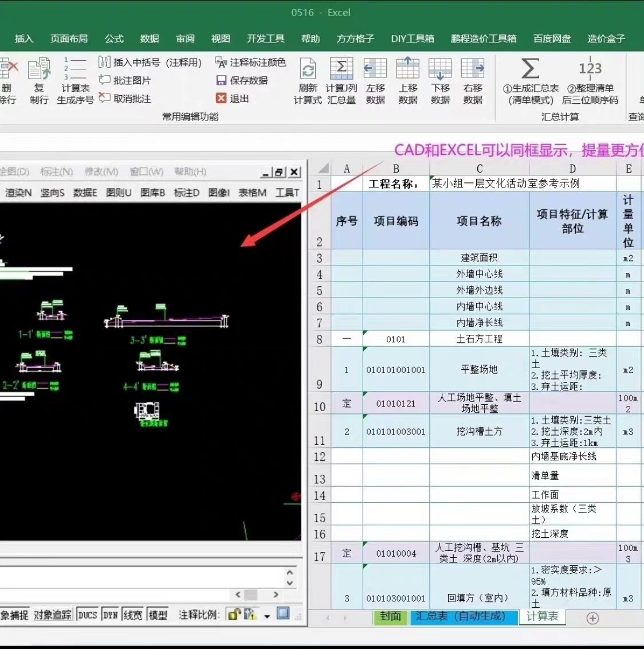This screenshot has height=649, width=644.
Task: Click the 刷新计算式 refresh icon
Action: click(x=308, y=69)
